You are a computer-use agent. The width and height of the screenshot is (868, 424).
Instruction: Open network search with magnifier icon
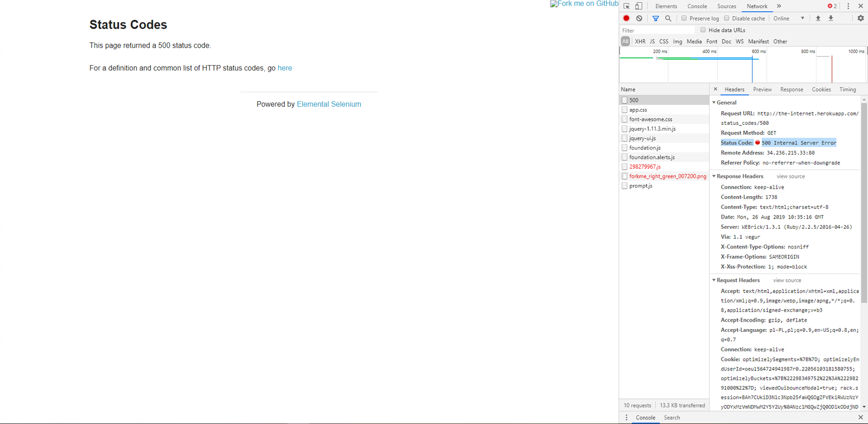[668, 18]
